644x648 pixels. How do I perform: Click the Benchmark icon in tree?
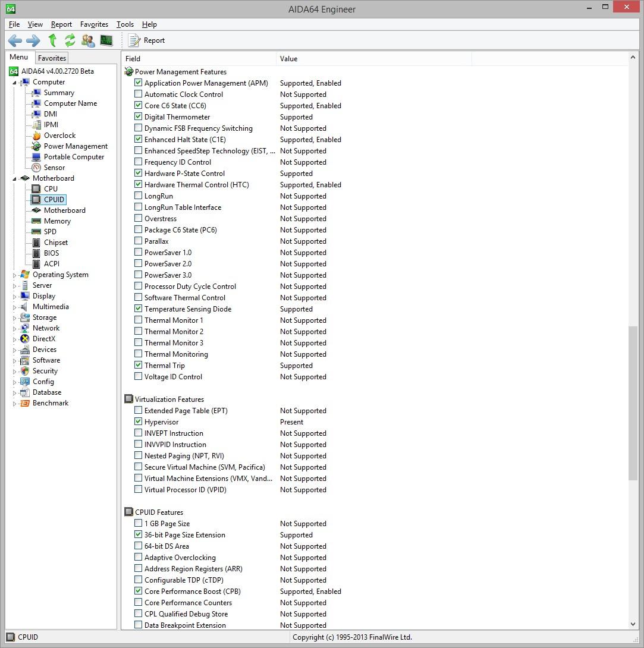25,403
